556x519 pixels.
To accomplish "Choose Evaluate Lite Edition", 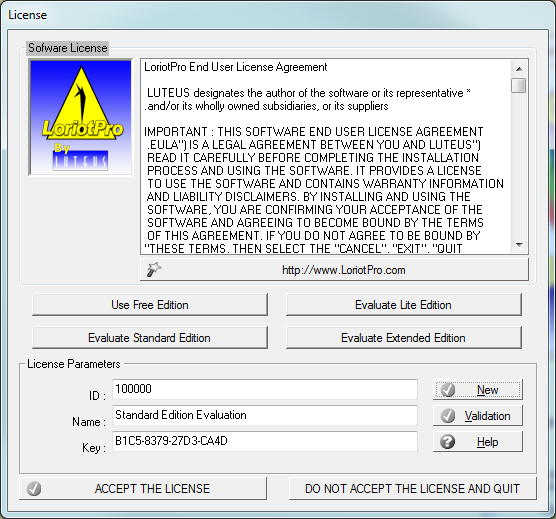I will pos(404,305).
